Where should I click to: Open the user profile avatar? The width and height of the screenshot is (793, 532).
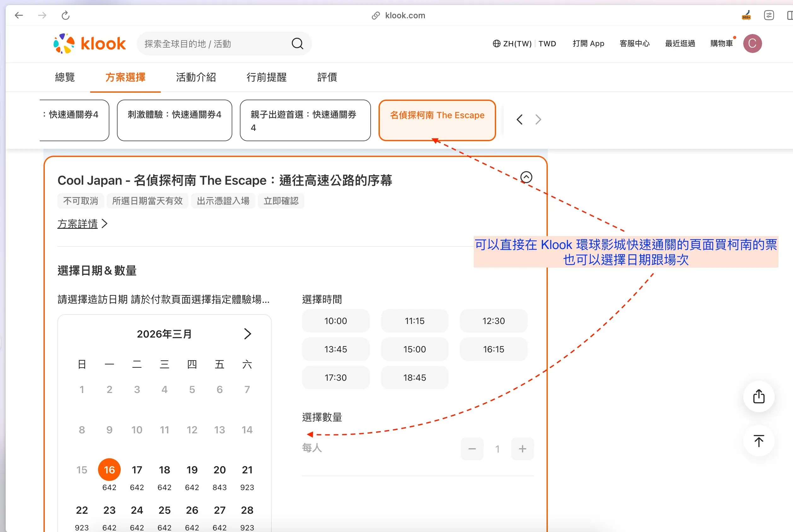pyautogui.click(x=752, y=43)
